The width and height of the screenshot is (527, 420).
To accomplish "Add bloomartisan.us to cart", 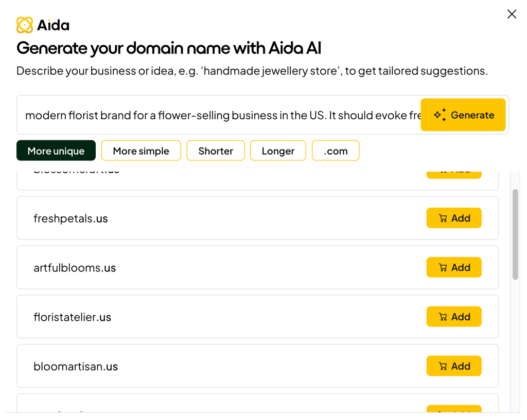I will pos(454,367).
